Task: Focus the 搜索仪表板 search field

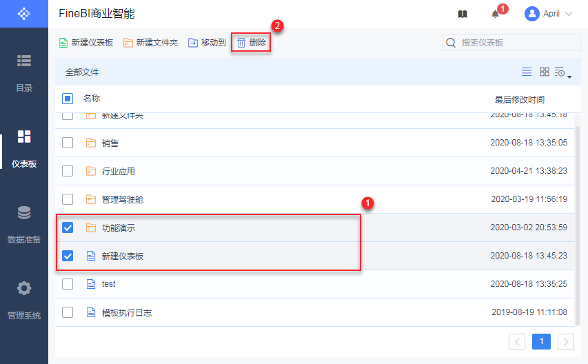Action: (x=511, y=43)
